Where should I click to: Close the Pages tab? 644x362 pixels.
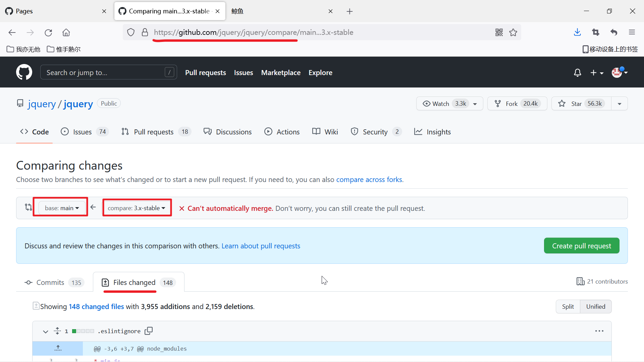pos(104,11)
